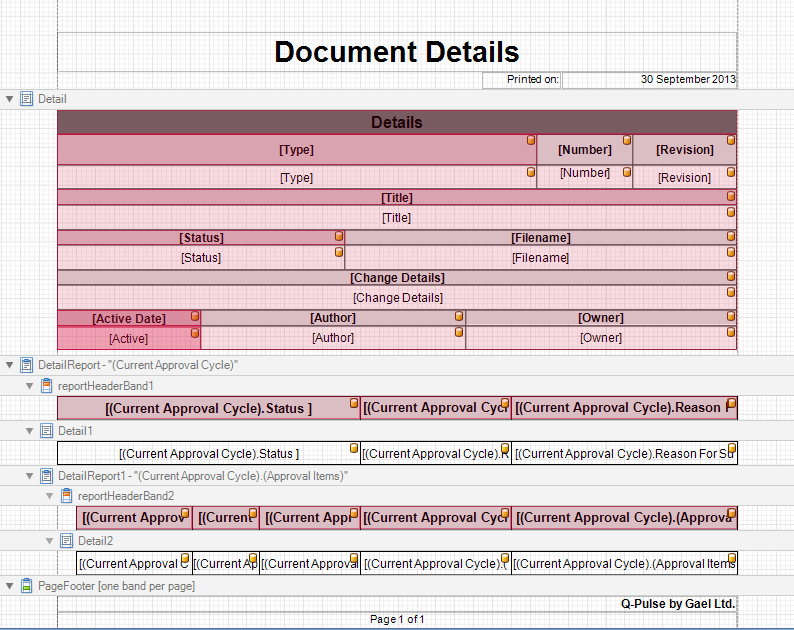Click the Detail band icon
Image resolution: width=794 pixels, height=630 pixels.
26,99
